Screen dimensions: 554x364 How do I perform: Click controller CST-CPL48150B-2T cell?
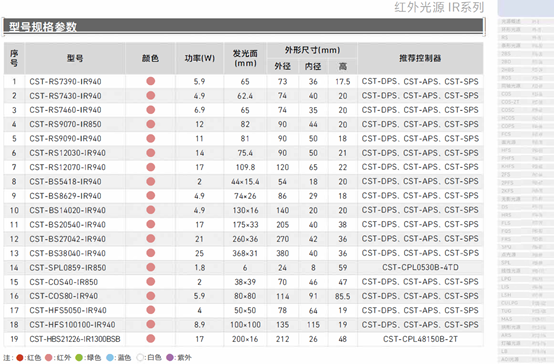[420, 339]
